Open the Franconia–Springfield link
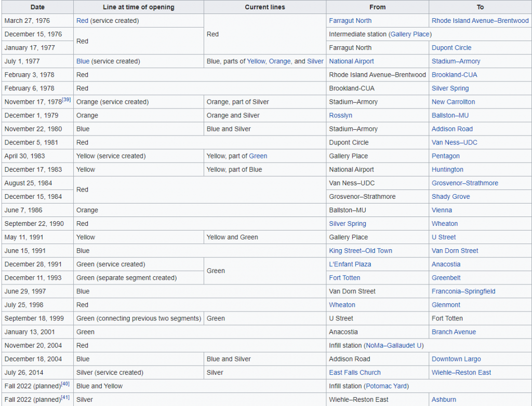Screen dimensions: 532x406 (463, 292)
